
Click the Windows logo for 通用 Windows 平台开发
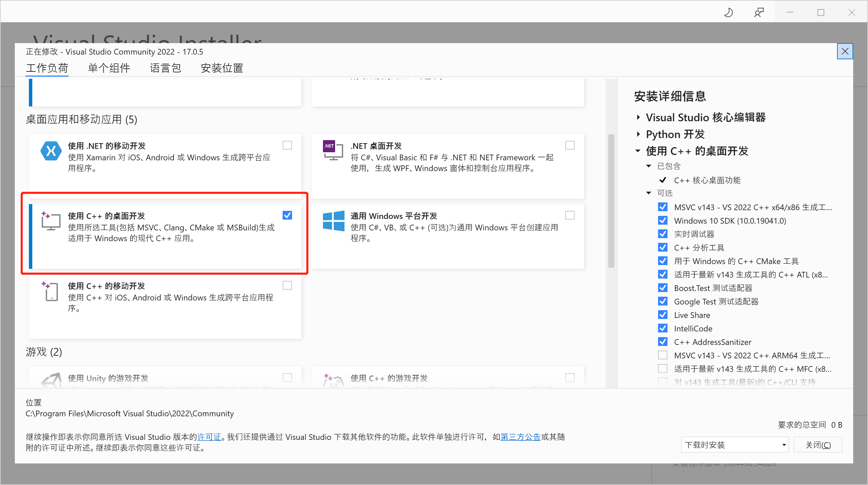coord(333,221)
